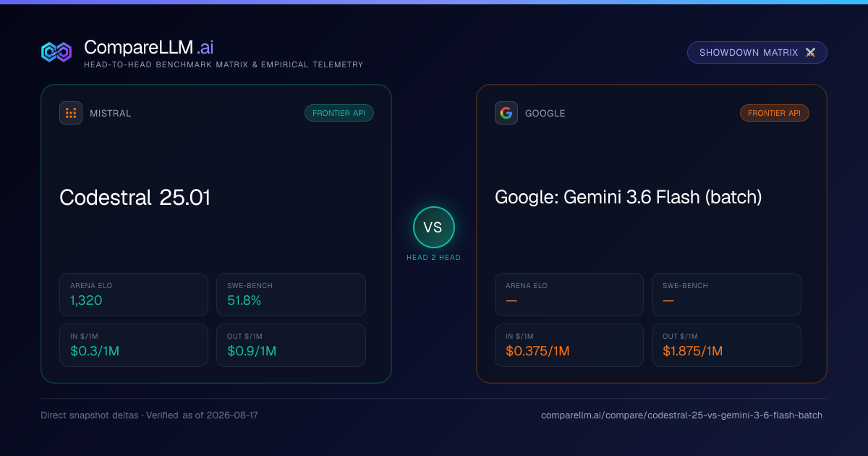This screenshot has width=868, height=456.
Task: Click the empty SWE-Bench tile on Google card
Action: click(x=726, y=295)
